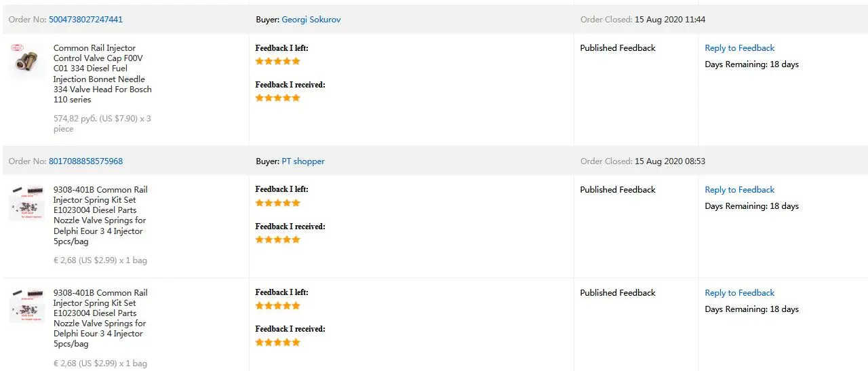
Task: Click the stars under Feedback I left for Georgi Sokurov's order
Action: pyautogui.click(x=277, y=61)
